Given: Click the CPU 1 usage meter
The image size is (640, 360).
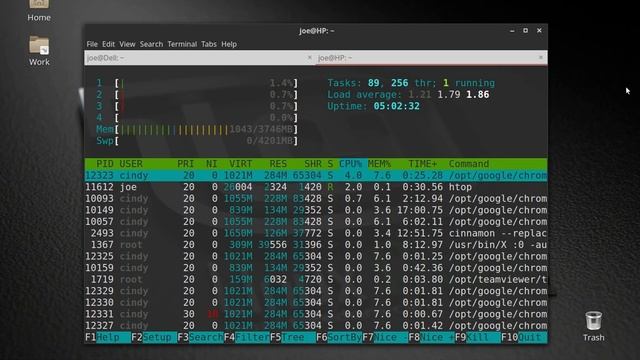Looking at the screenshot, I should (x=197, y=83).
